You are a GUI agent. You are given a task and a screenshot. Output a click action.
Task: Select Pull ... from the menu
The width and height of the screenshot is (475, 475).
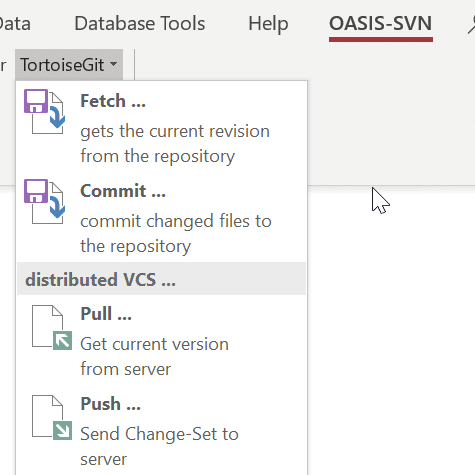click(x=161, y=341)
